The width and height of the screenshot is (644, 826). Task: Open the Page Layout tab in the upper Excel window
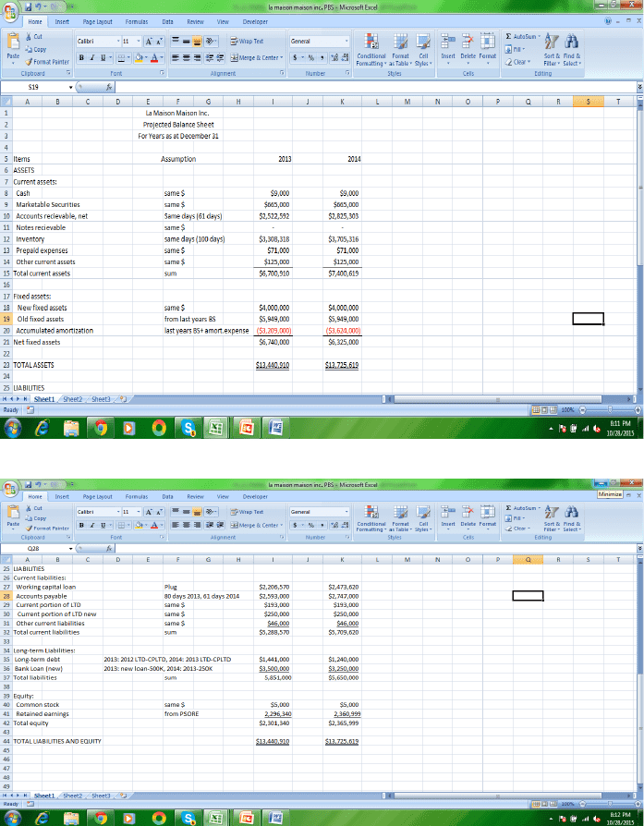[98, 21]
